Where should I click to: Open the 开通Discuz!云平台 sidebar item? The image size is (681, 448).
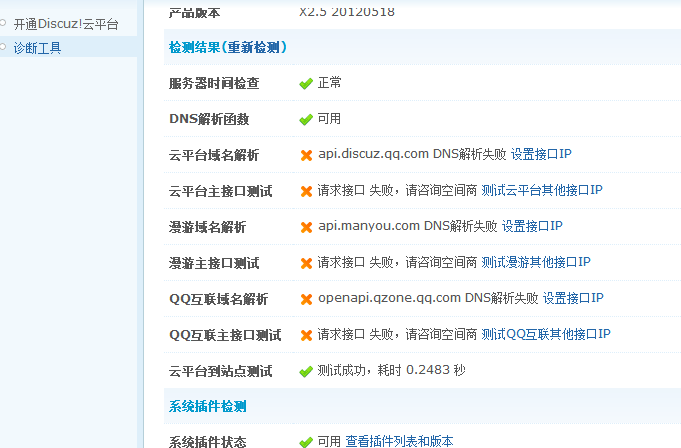(x=66, y=24)
